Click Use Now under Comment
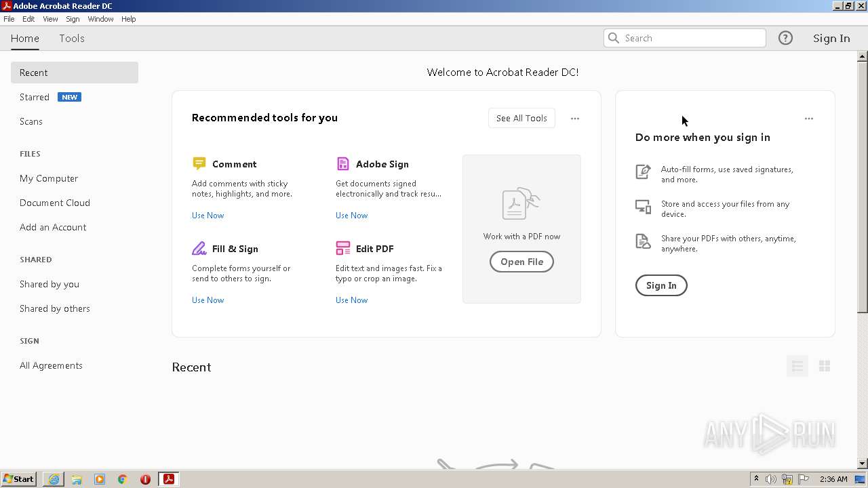868x488 pixels. [208, 216]
